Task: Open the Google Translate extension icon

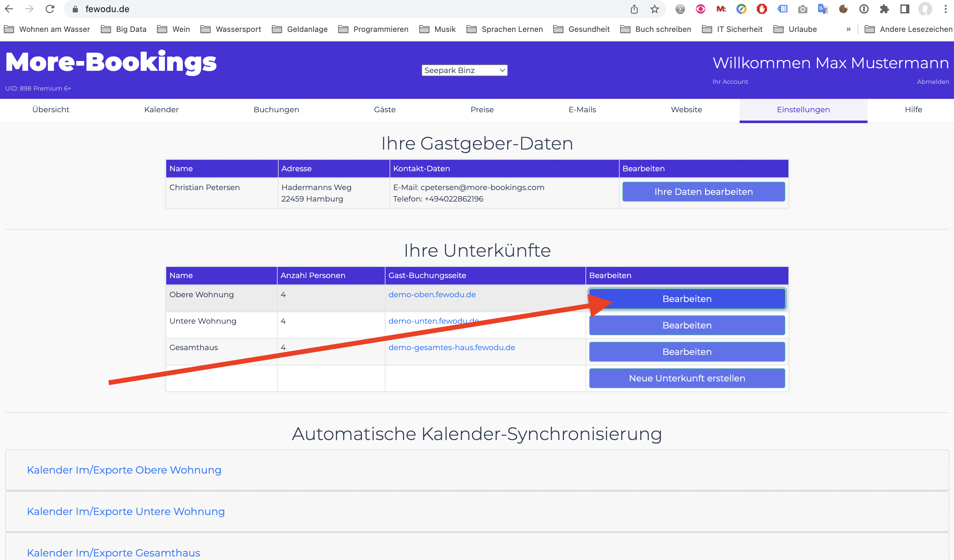Action: coord(823,9)
